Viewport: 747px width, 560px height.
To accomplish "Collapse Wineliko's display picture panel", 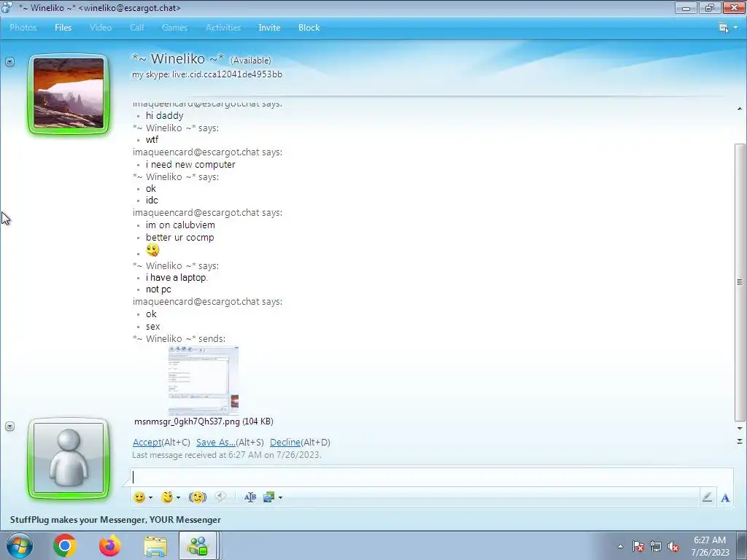I will pyautogui.click(x=9, y=61).
